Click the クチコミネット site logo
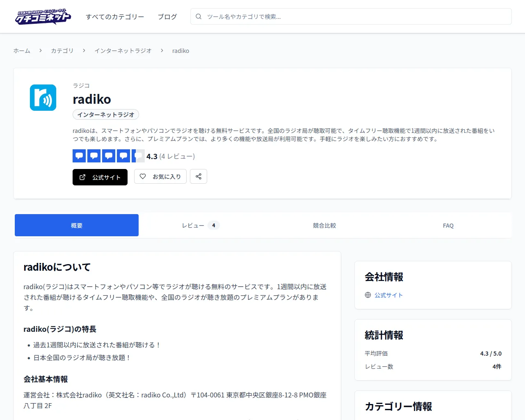Screen dimensions: 525x420 tap(43, 16)
